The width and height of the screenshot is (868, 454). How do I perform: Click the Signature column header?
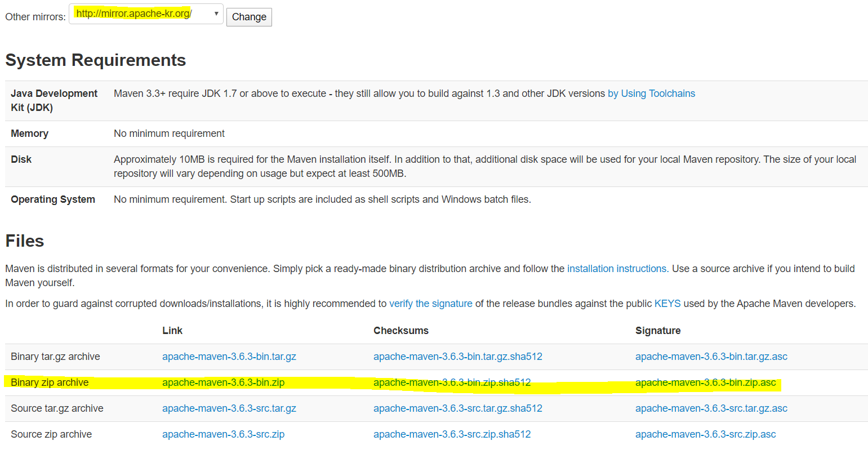point(658,331)
